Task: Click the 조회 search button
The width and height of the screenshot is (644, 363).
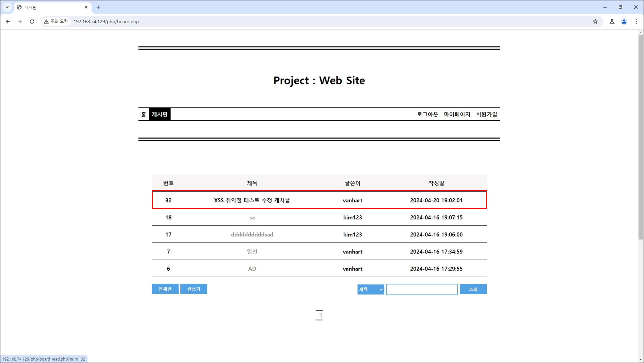Action: (x=473, y=289)
